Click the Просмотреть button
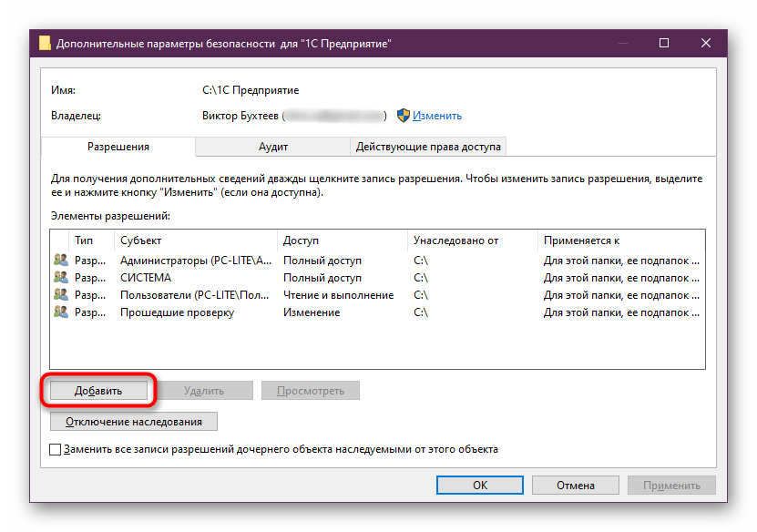Screen dimensions: 757x532 (x=311, y=391)
